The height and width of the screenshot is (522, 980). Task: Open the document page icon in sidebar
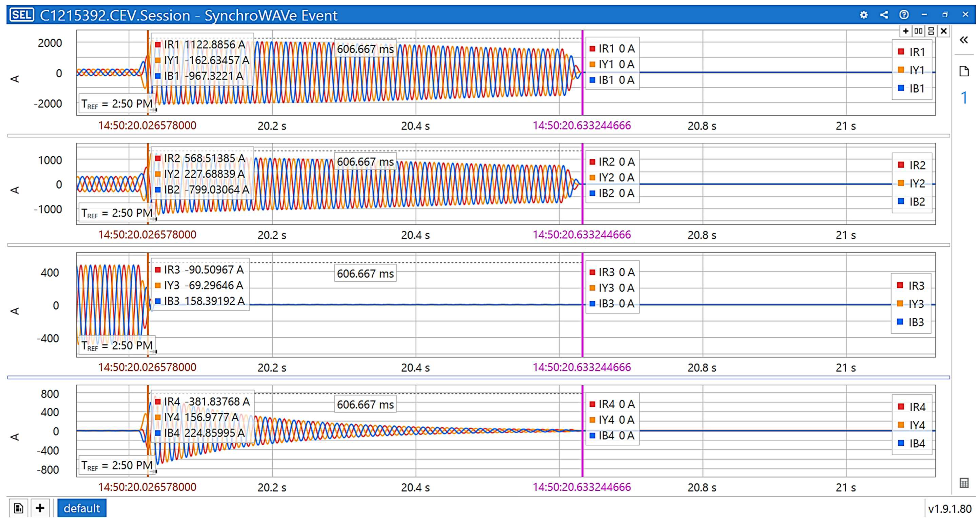[964, 71]
